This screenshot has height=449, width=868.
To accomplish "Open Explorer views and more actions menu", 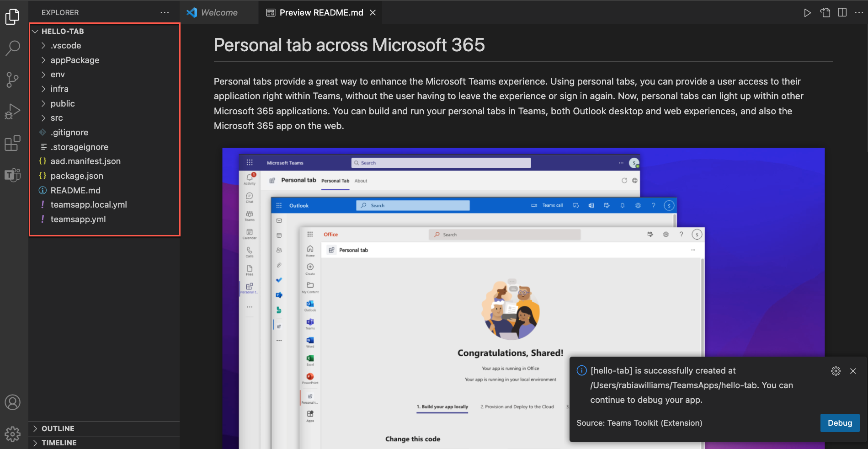I will (x=165, y=13).
